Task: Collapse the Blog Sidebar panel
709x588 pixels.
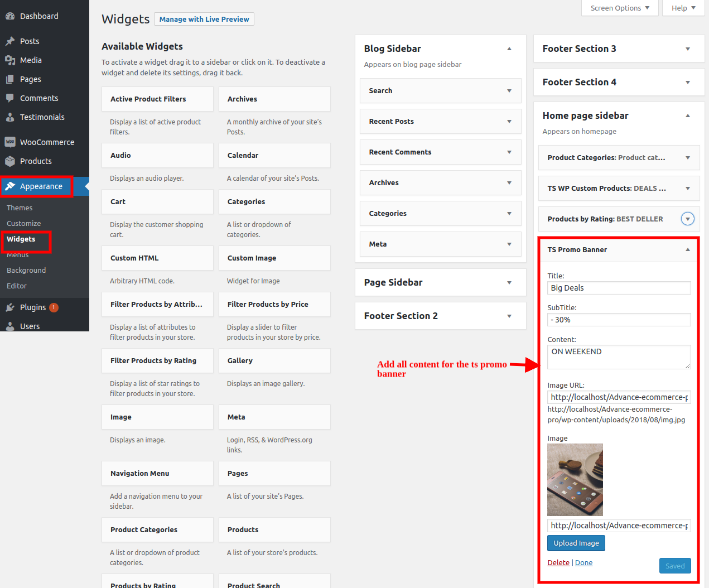Action: 509,49
